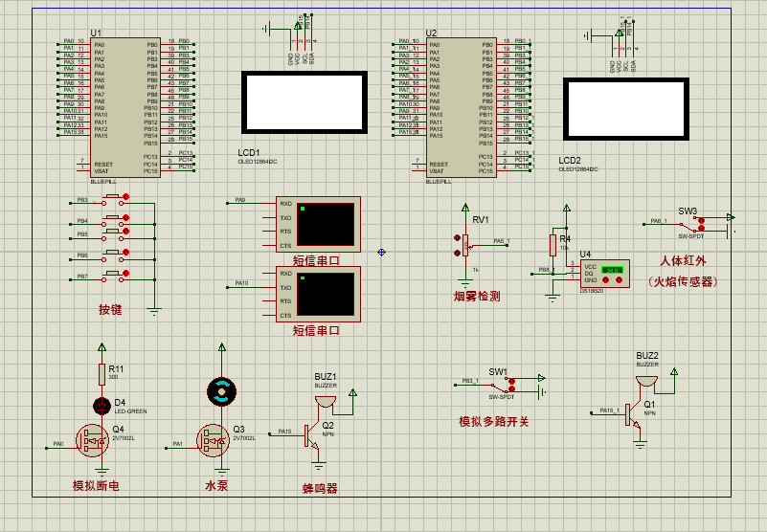The height and width of the screenshot is (532, 767).
Task: Select the ground symbol below Q1
Action: click(640, 445)
